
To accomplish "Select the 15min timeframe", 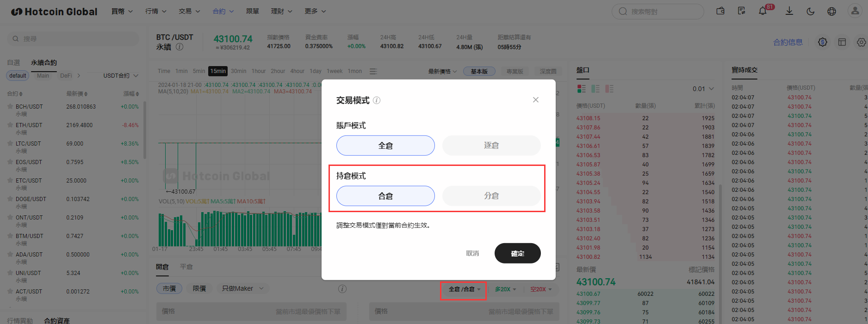I will coord(218,71).
